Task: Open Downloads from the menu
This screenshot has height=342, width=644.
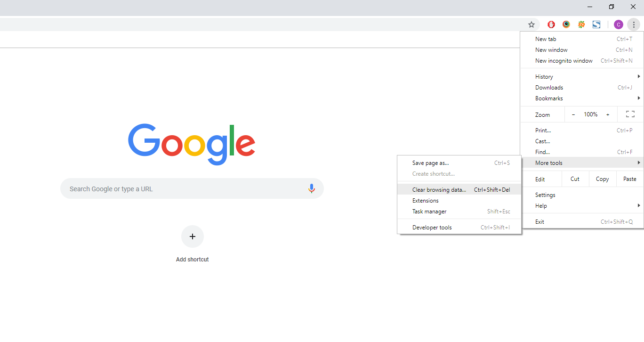Action: pos(582,87)
